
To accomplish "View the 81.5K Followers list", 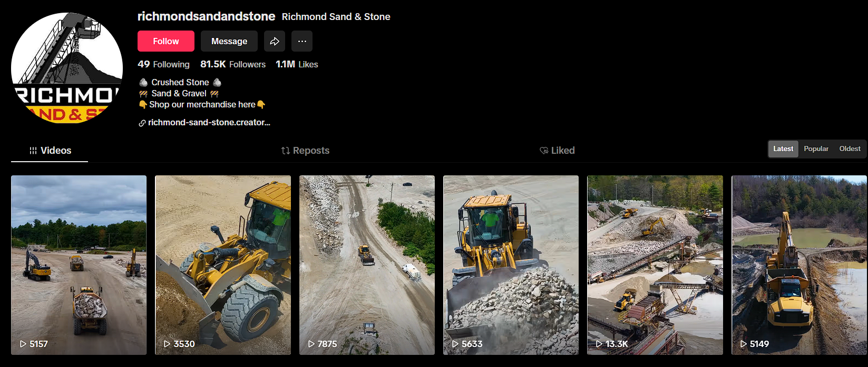I will pyautogui.click(x=233, y=64).
